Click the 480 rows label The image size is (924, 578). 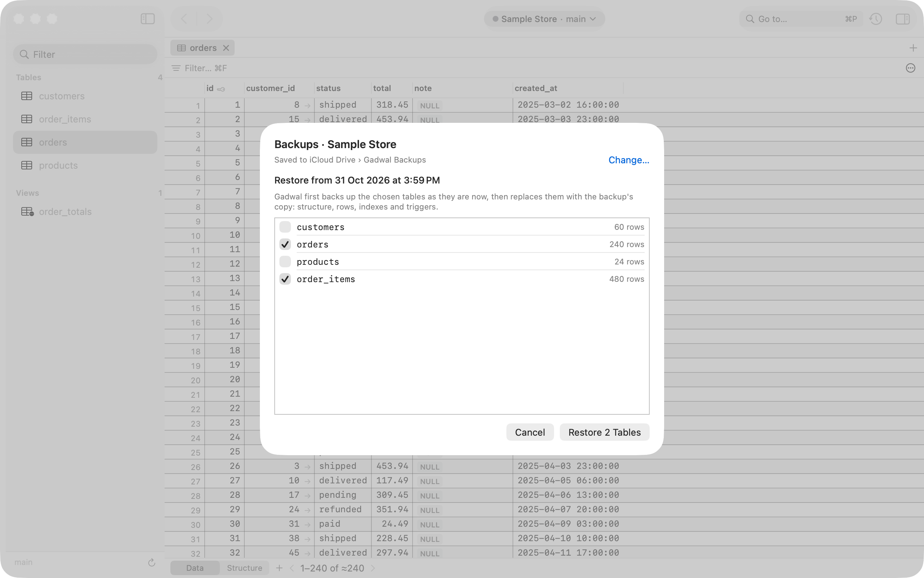tap(627, 279)
